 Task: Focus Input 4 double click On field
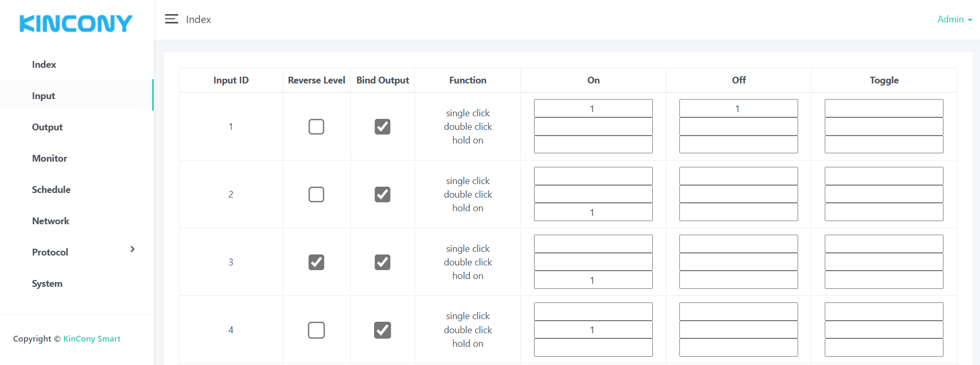pyautogui.click(x=593, y=330)
